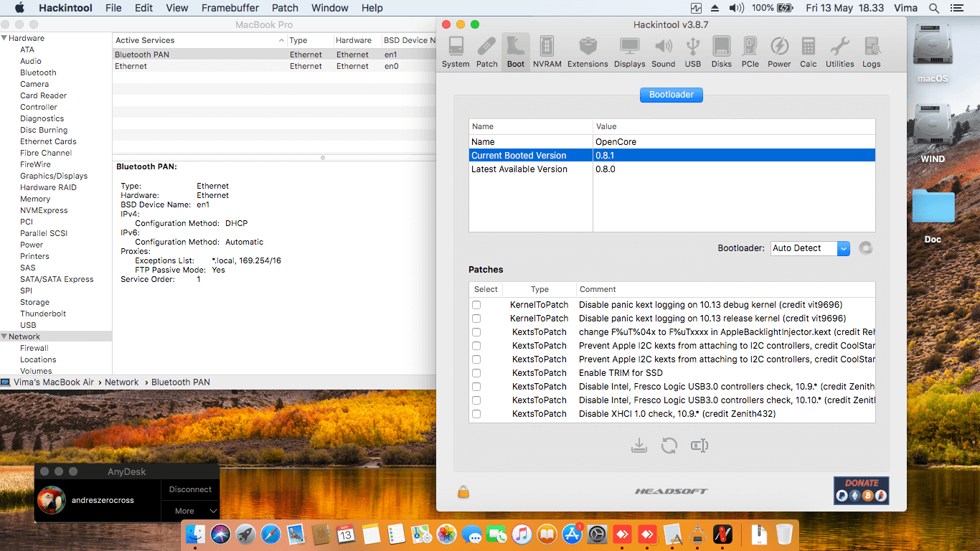Collapse the Hardware section in System Information

click(x=4, y=38)
